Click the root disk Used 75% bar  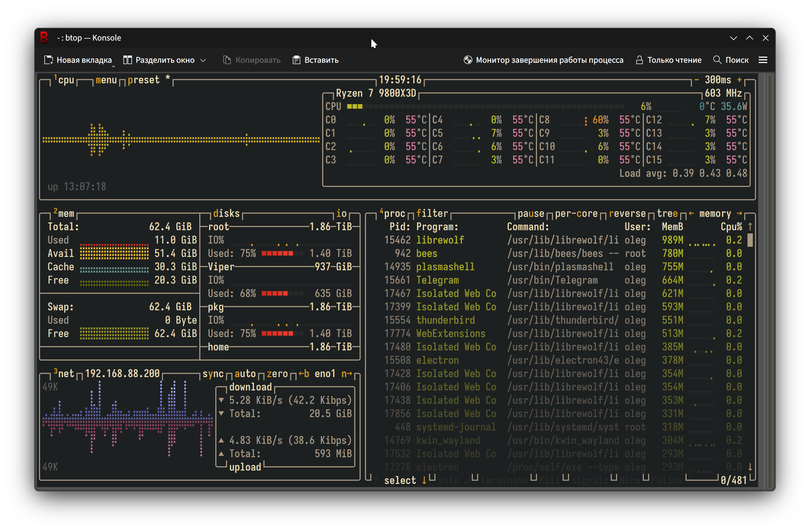tap(282, 254)
